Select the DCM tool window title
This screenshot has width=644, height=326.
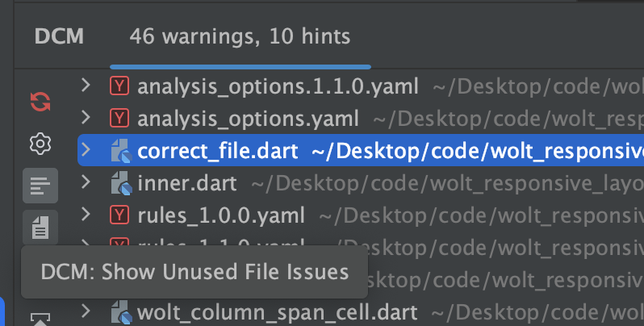59,36
